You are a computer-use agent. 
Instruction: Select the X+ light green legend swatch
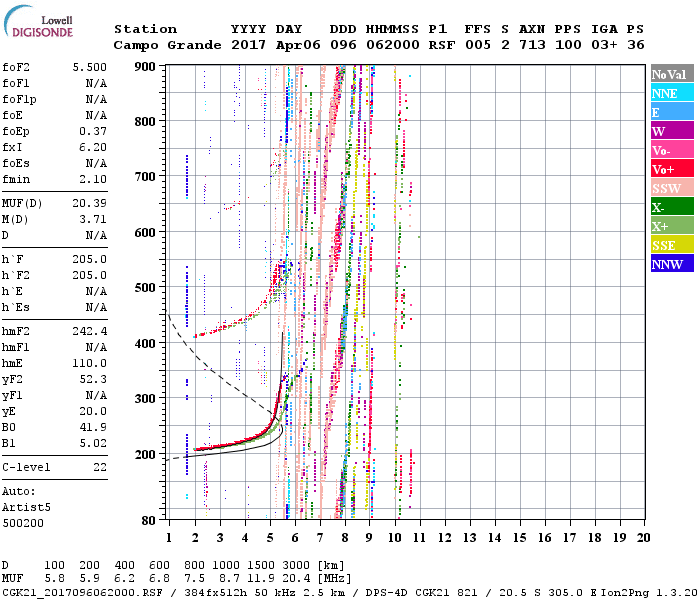[672, 225]
